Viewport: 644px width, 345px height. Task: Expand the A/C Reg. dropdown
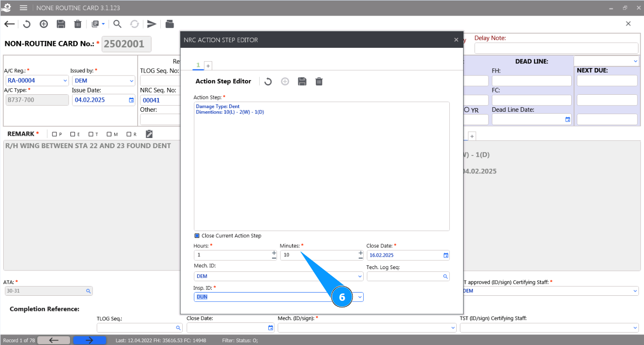pos(65,80)
